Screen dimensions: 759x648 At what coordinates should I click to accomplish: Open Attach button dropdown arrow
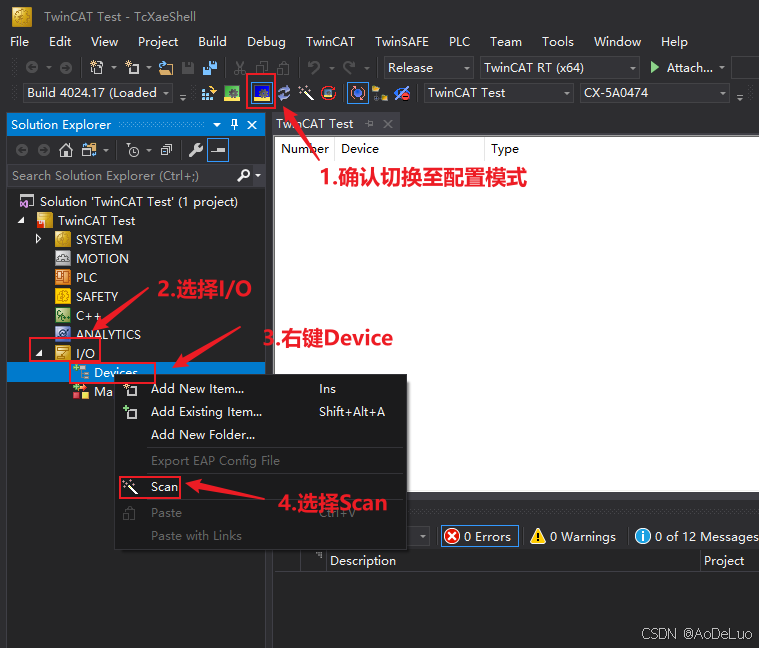point(722,68)
